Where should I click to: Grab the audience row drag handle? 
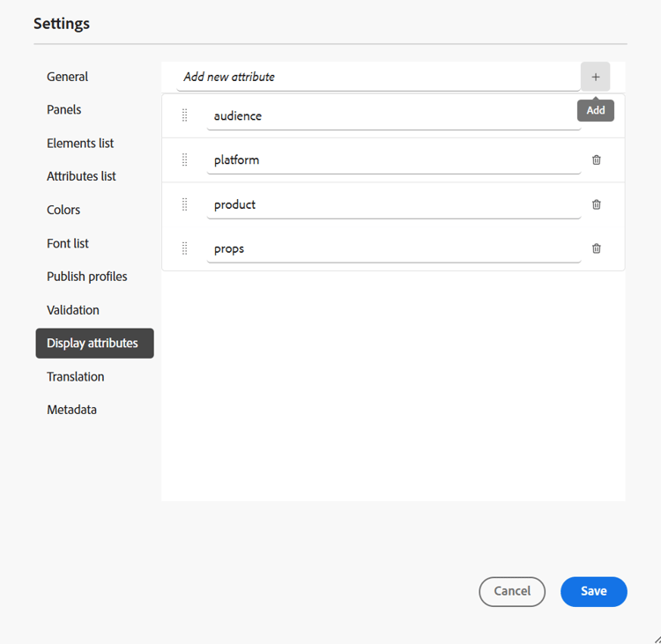tap(185, 115)
